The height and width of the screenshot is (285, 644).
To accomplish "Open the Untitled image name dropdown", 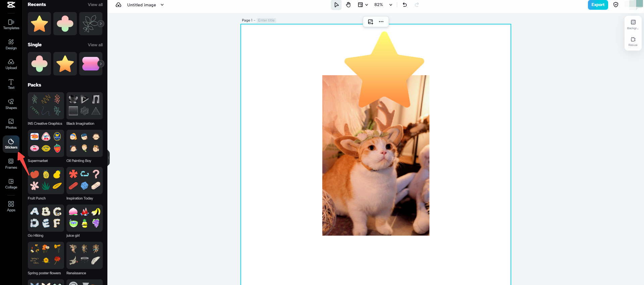I will click(x=145, y=5).
